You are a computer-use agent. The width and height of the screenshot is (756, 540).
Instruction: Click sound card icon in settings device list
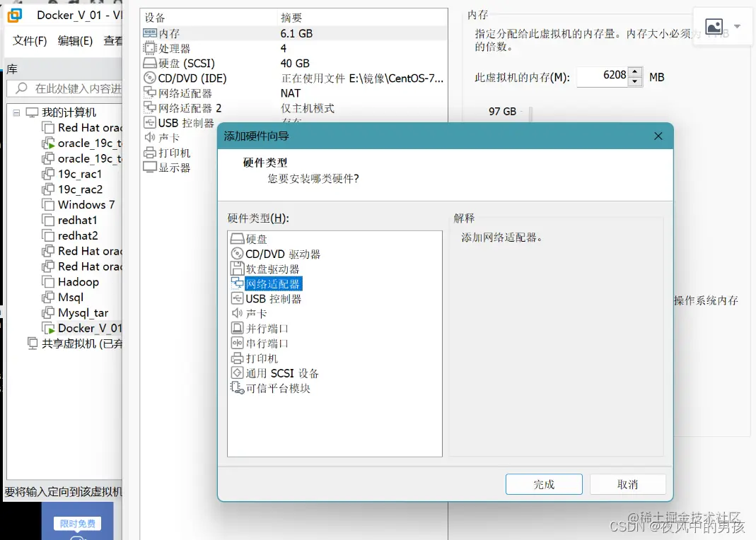(x=150, y=137)
